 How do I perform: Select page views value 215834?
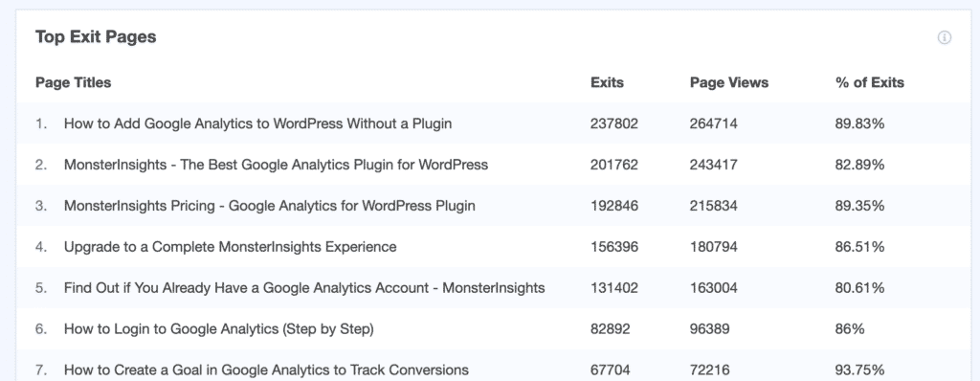714,206
